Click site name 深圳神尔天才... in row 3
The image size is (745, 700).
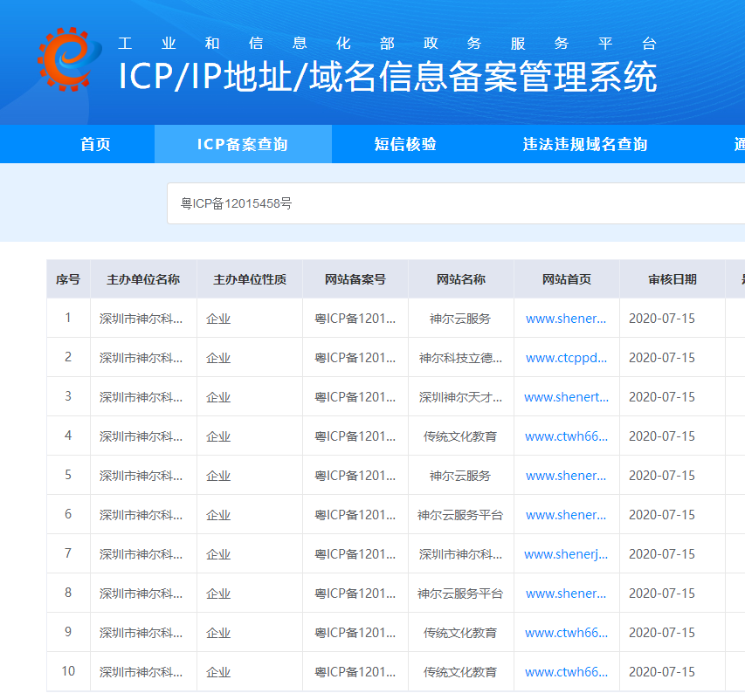click(460, 397)
